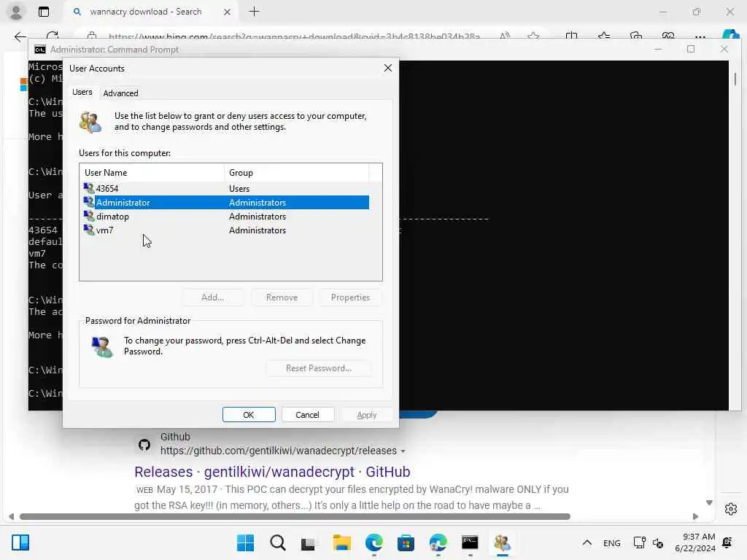
Task: Click Cancel in User Accounts dialog
Action: tap(307, 415)
